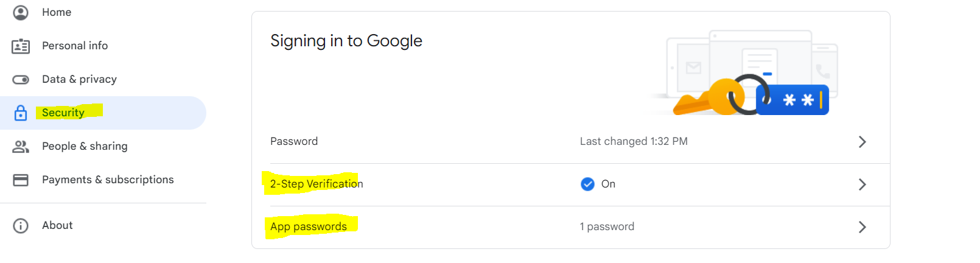
Task: Click the Payments credit card icon
Action: click(x=21, y=180)
